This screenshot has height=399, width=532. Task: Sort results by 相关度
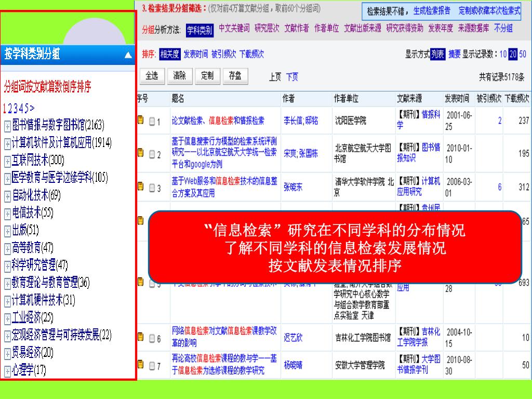point(170,54)
